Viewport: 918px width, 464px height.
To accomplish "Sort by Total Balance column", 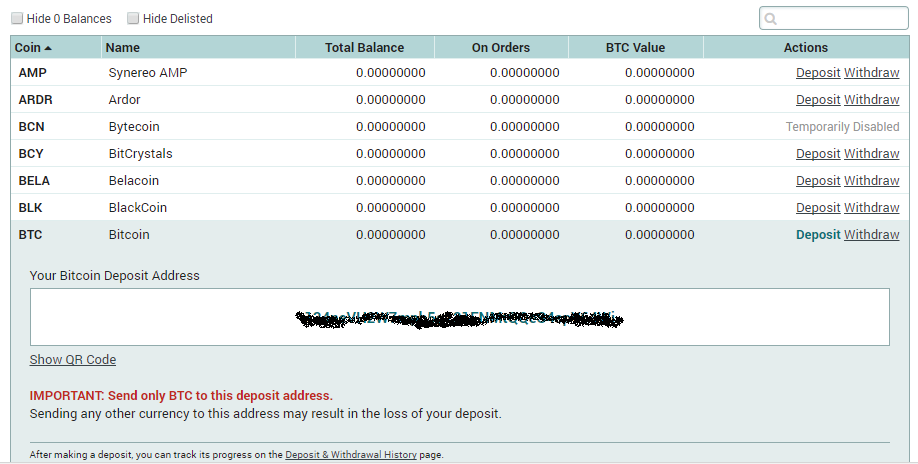I will coord(364,47).
